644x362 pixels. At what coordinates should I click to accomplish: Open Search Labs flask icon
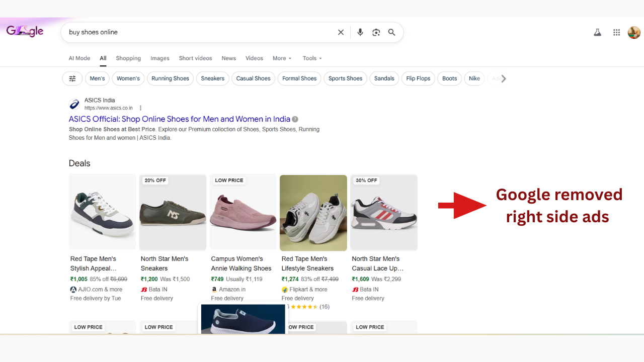click(597, 33)
